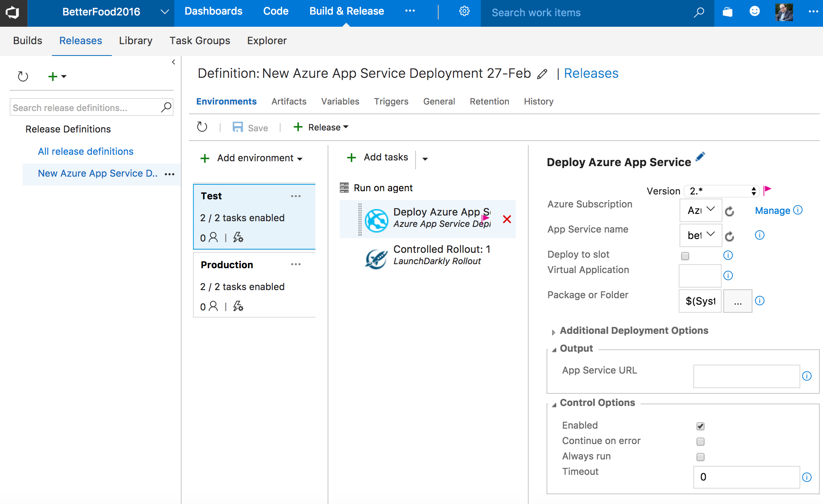Open the Triggers tab
Screen dimensions: 823x504
[x=391, y=101]
